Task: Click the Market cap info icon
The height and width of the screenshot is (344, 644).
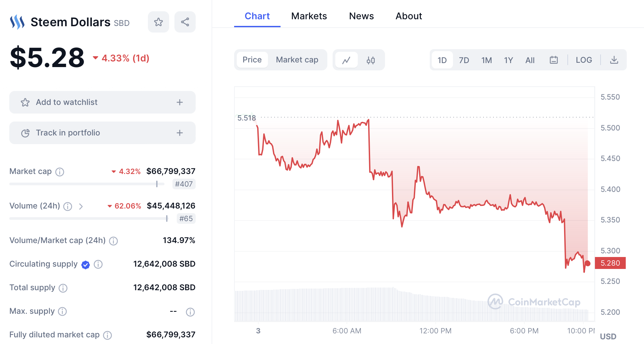Action: point(60,172)
